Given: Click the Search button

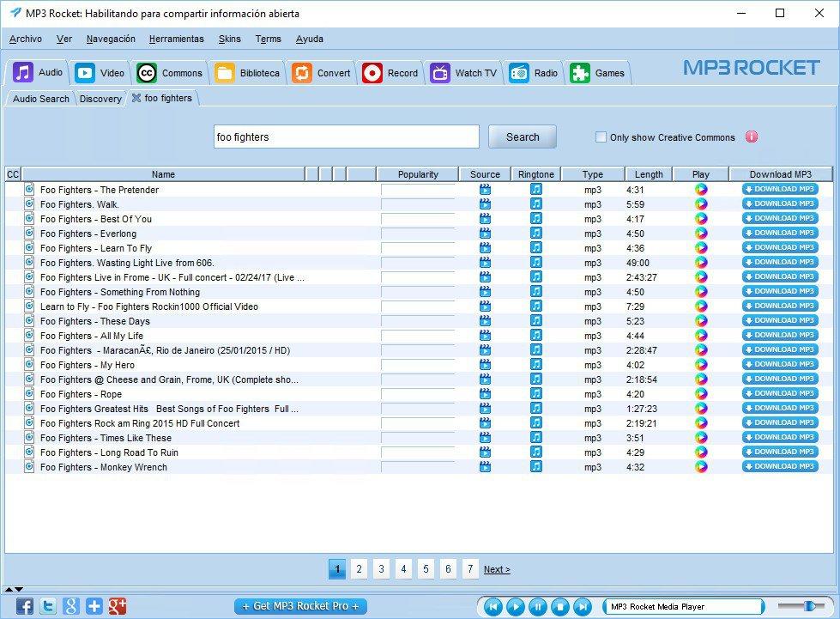Looking at the screenshot, I should pos(523,137).
